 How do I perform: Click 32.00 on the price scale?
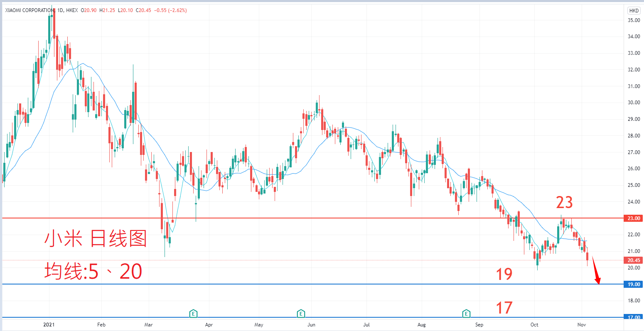634,70
